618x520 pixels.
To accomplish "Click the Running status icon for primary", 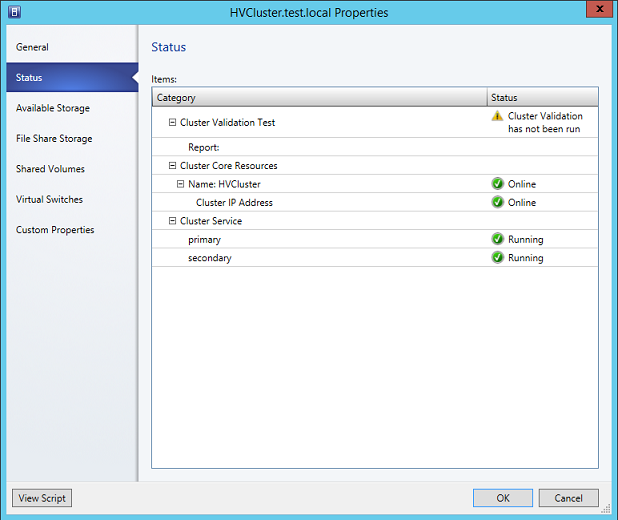I will tap(497, 240).
